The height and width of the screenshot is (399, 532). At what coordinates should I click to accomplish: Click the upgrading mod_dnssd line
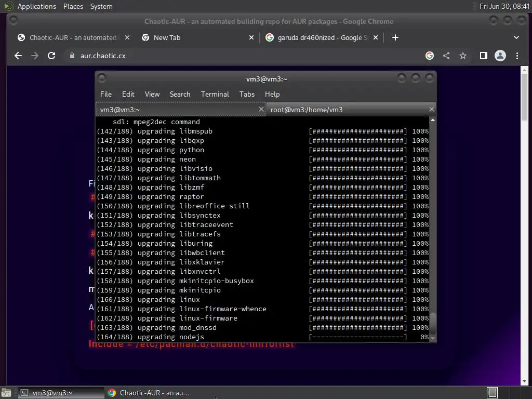(262, 328)
